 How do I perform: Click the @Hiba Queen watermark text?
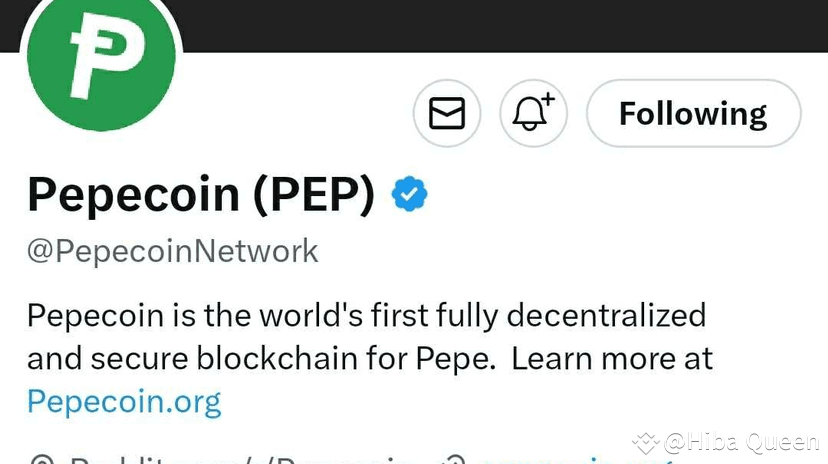[741, 441]
